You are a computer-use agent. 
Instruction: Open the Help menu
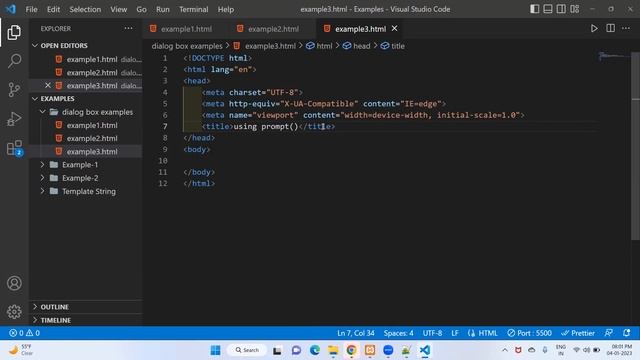tap(225, 9)
